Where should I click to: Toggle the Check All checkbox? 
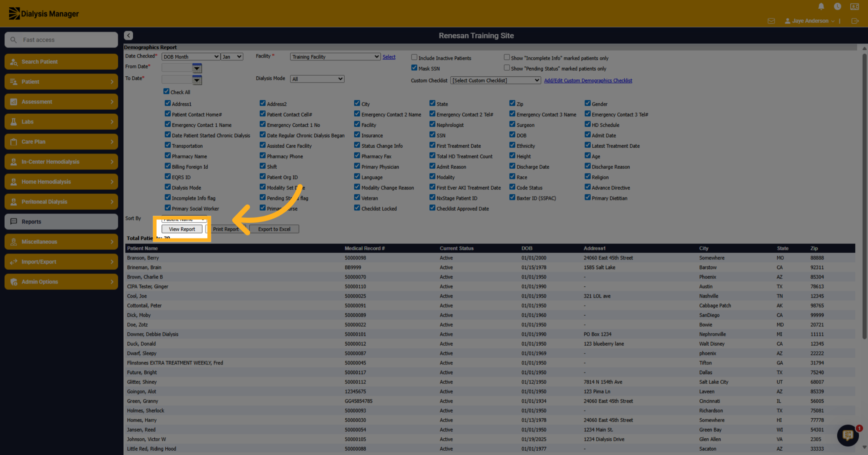166,91
